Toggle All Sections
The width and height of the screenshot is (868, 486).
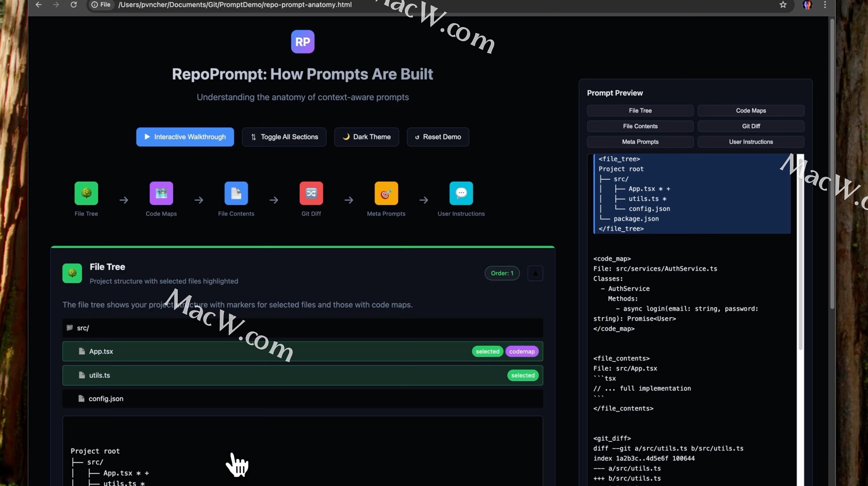point(284,137)
